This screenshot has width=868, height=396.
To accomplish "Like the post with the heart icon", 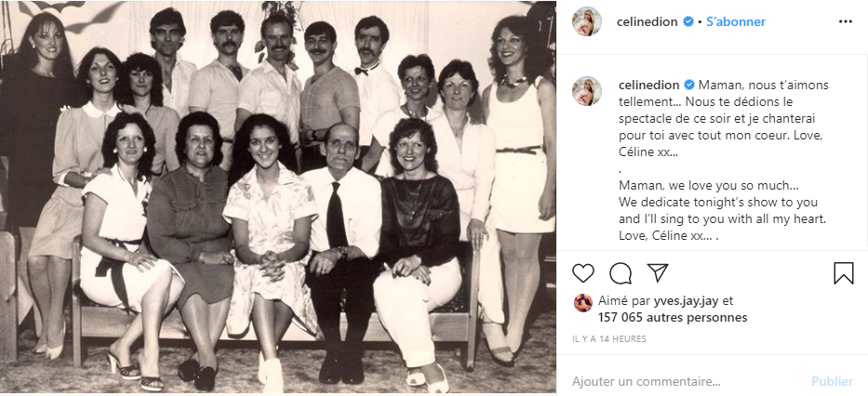I will [583, 273].
